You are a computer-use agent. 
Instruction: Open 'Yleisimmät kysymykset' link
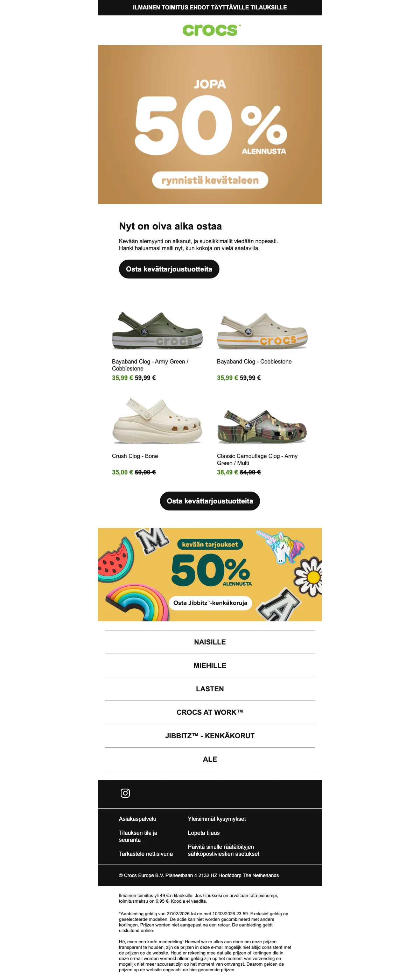[217, 819]
